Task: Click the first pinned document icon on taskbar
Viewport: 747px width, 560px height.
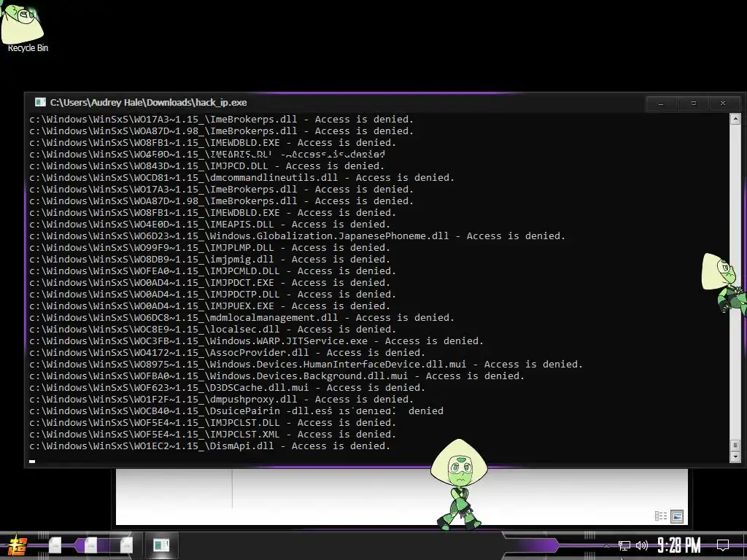Action: pyautogui.click(x=55, y=545)
